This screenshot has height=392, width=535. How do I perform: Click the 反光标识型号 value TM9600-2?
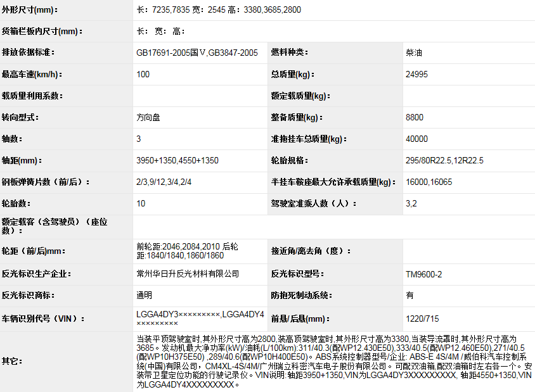coord(424,274)
